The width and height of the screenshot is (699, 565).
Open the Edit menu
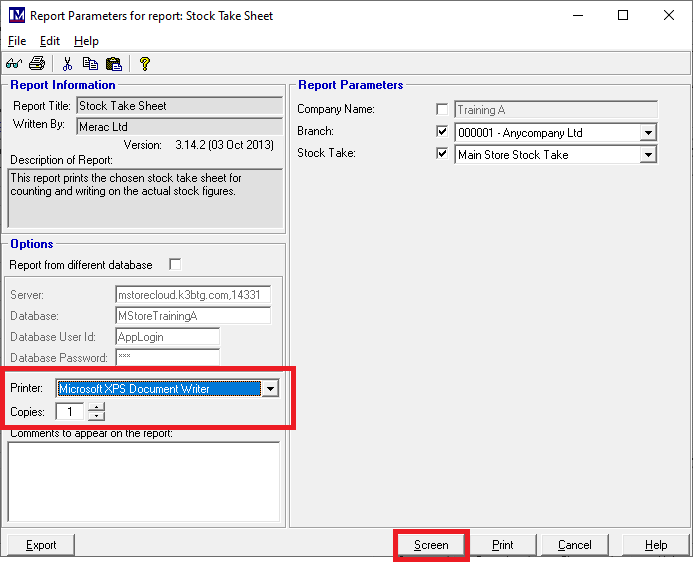[49, 41]
